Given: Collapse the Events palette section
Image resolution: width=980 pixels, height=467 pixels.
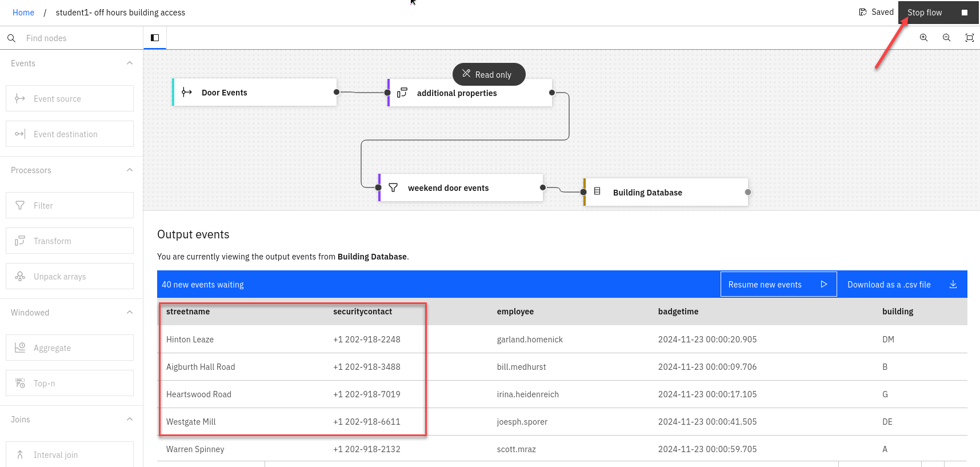Looking at the screenshot, I should pos(130,63).
